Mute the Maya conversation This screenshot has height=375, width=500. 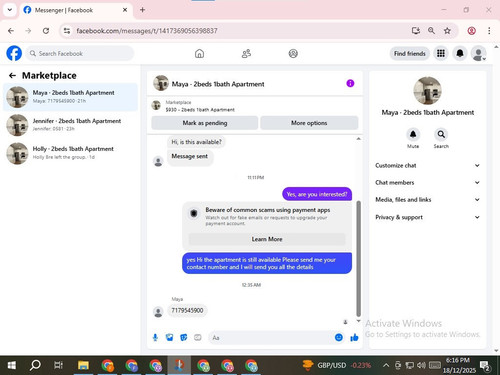pos(413,135)
